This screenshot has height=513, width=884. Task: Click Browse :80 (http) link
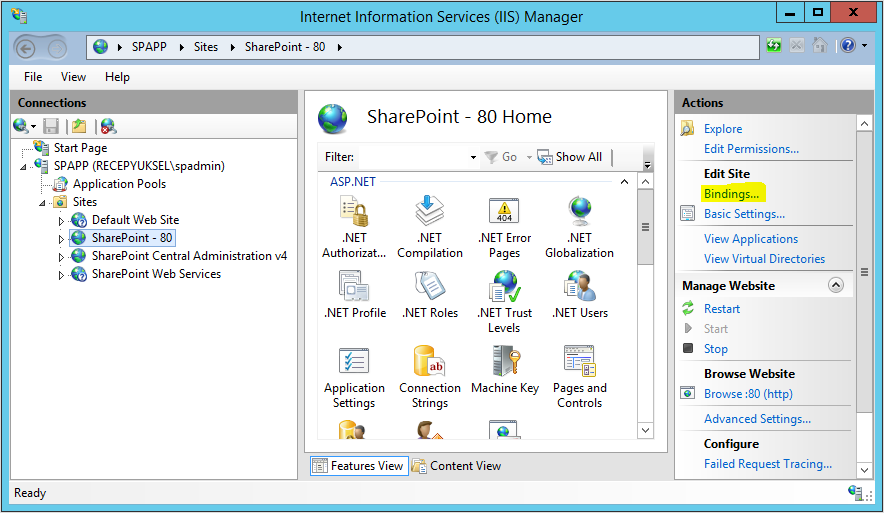(748, 393)
